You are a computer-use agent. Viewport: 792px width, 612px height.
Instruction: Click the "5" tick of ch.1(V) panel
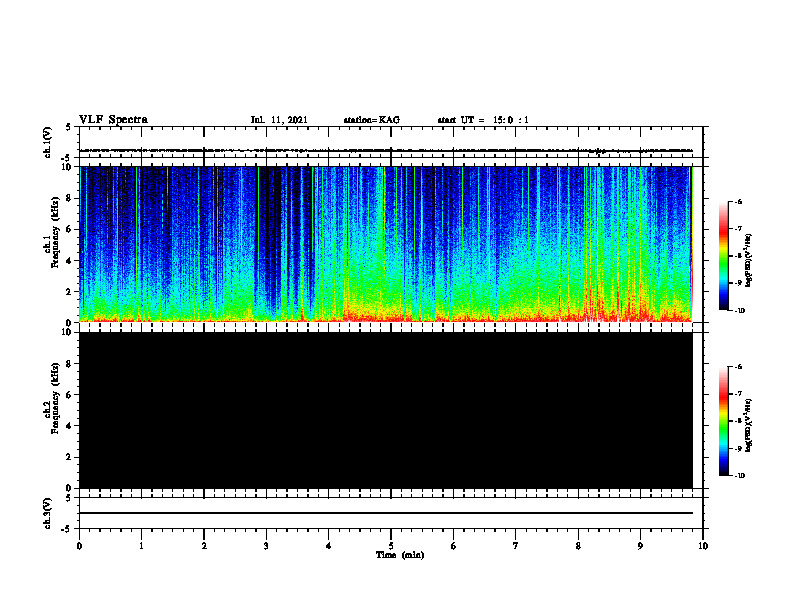pos(69,127)
